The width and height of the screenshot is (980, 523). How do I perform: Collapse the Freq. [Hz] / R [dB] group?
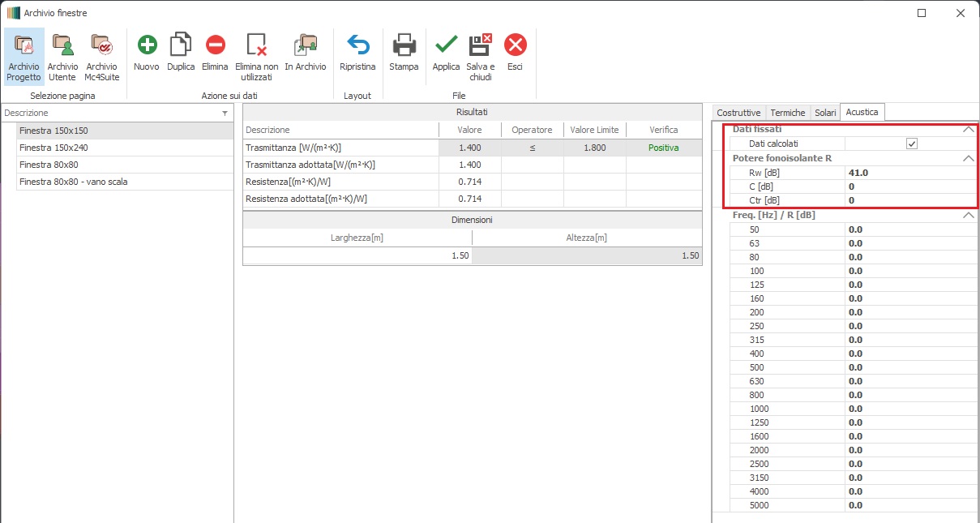pyautogui.click(x=968, y=216)
